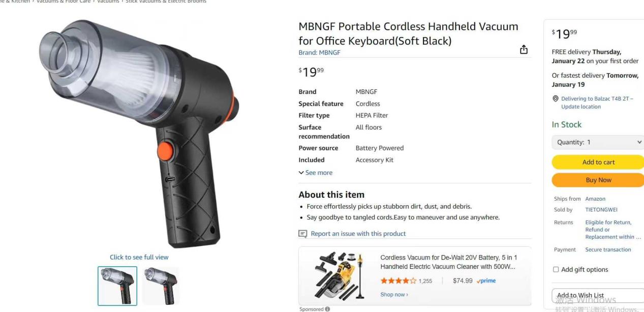Image resolution: width=644 pixels, height=312 pixels.
Task: Open the Brand: MBNGF link
Action: [319, 52]
